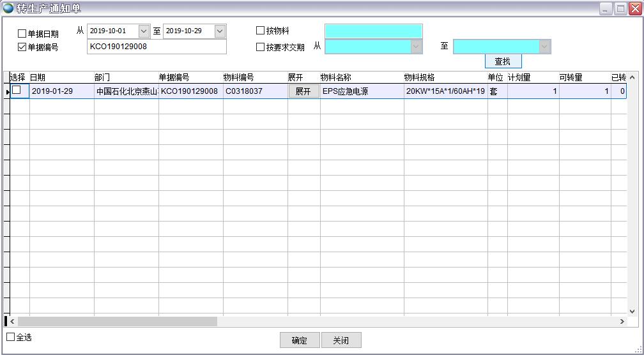Click the vertical scrollbar down arrow
This screenshot has width=644, height=355.
[632, 312]
